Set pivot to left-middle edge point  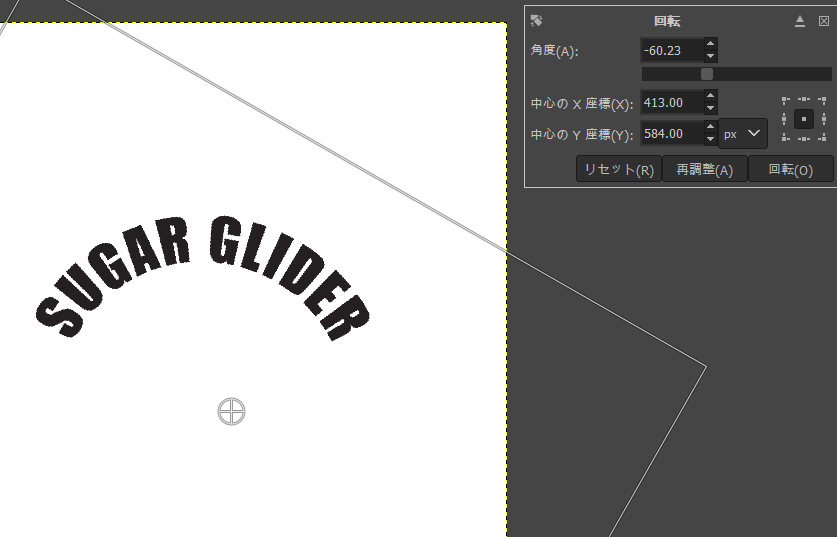pos(786,119)
